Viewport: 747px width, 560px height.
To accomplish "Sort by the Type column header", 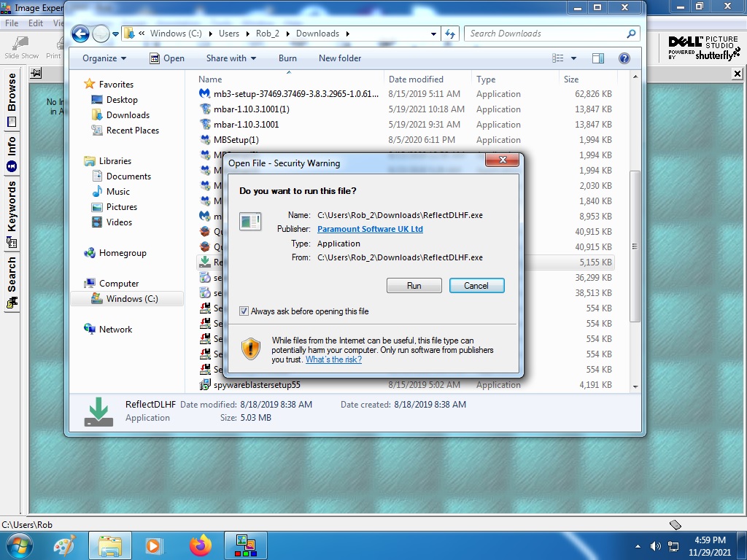I will [x=516, y=79].
